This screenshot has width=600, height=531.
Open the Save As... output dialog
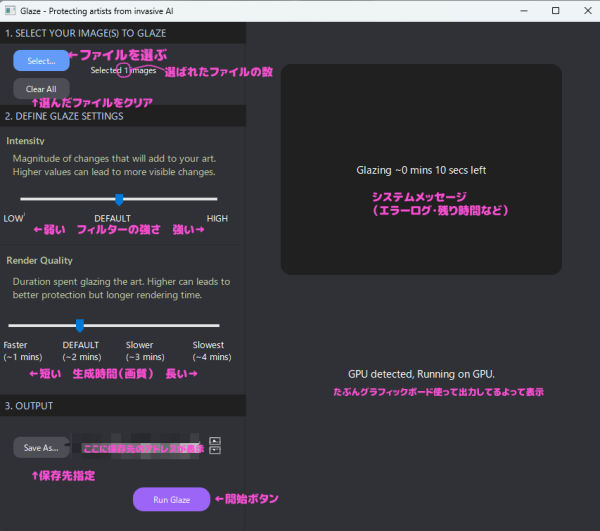[41, 448]
